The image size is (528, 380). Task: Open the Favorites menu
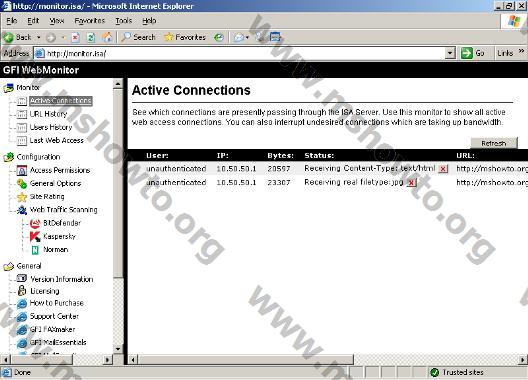[x=90, y=21]
